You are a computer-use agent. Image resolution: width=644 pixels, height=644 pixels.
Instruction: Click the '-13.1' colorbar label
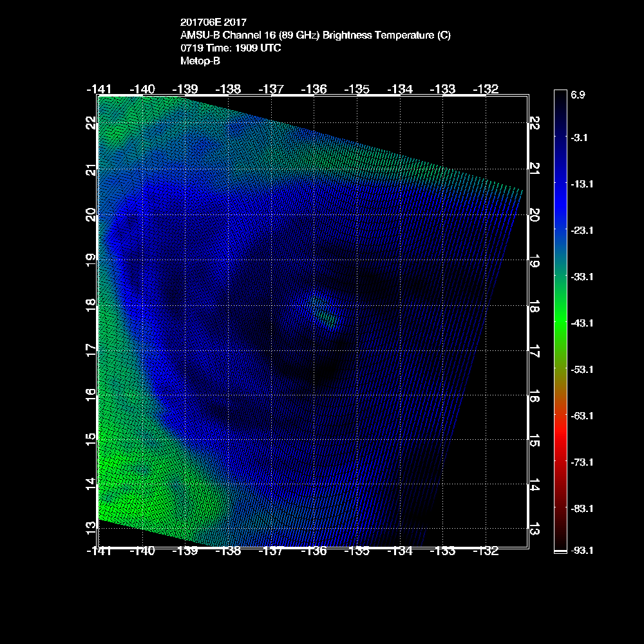point(582,184)
